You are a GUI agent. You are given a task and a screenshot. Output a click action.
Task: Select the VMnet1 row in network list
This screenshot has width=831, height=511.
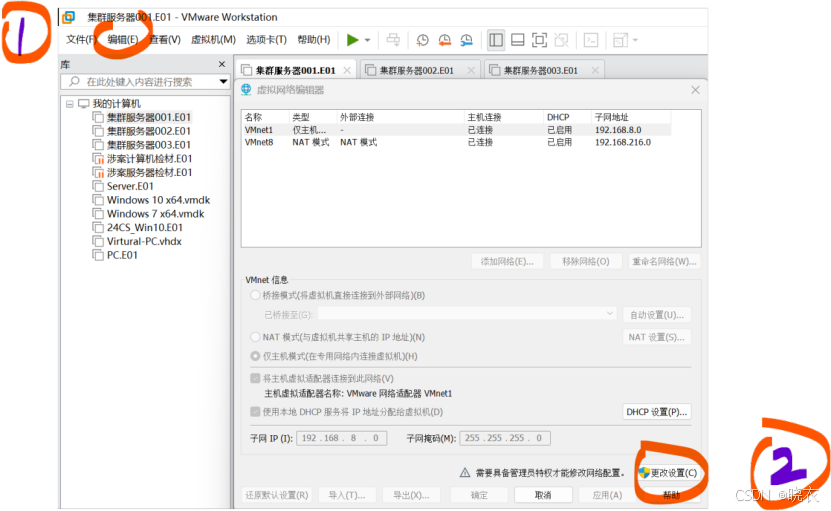[457, 130]
